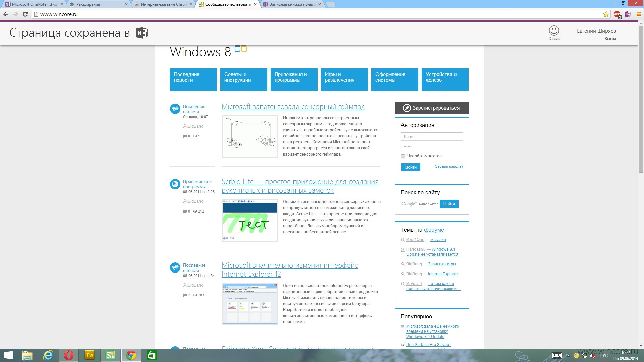Click the disc icon beside Scrble Lite article

(x=175, y=184)
